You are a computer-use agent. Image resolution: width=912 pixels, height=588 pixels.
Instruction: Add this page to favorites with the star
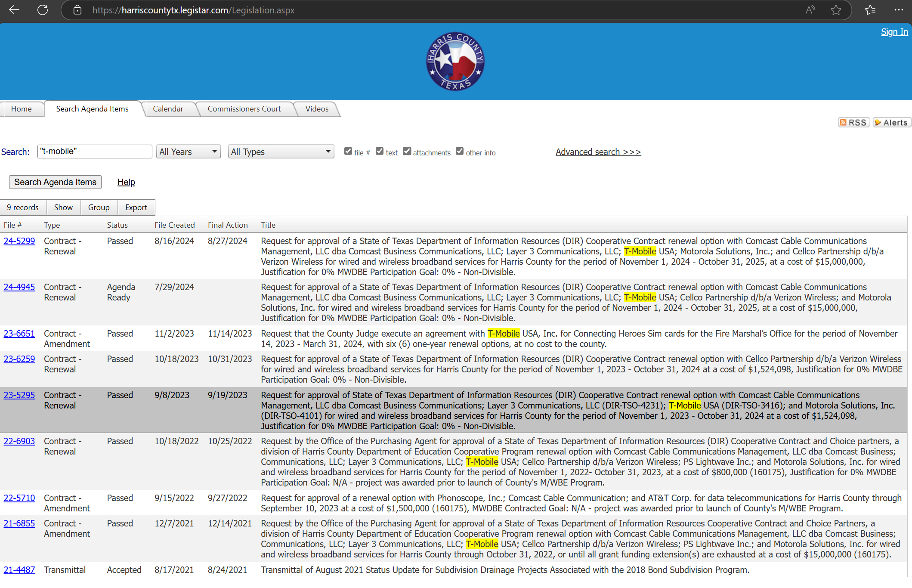tap(836, 10)
